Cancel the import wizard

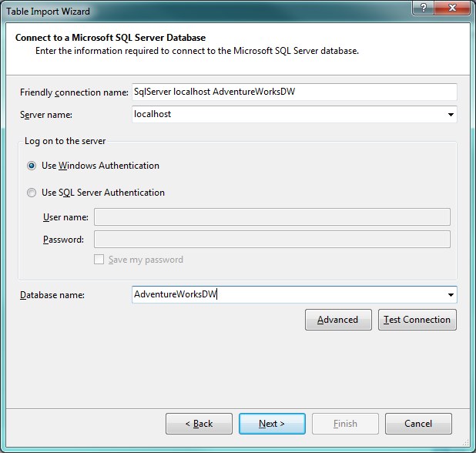pos(418,424)
